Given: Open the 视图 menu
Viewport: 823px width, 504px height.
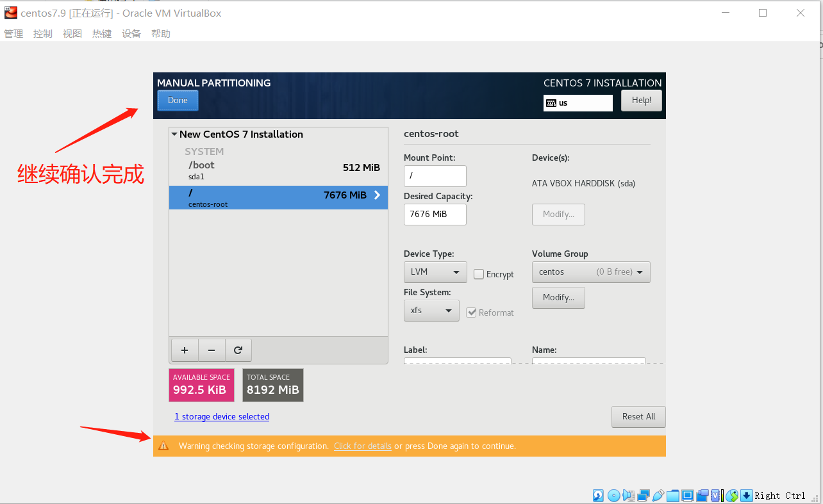Looking at the screenshot, I should (72, 34).
